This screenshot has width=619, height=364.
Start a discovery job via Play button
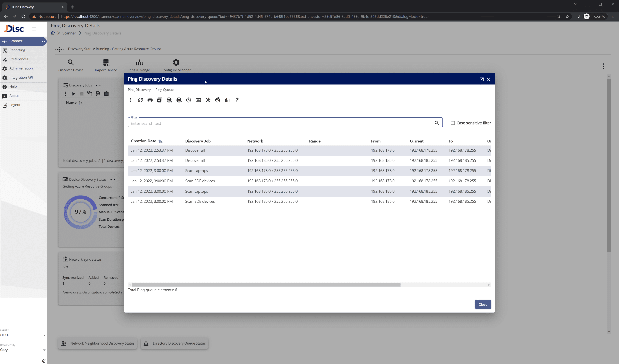(x=74, y=94)
